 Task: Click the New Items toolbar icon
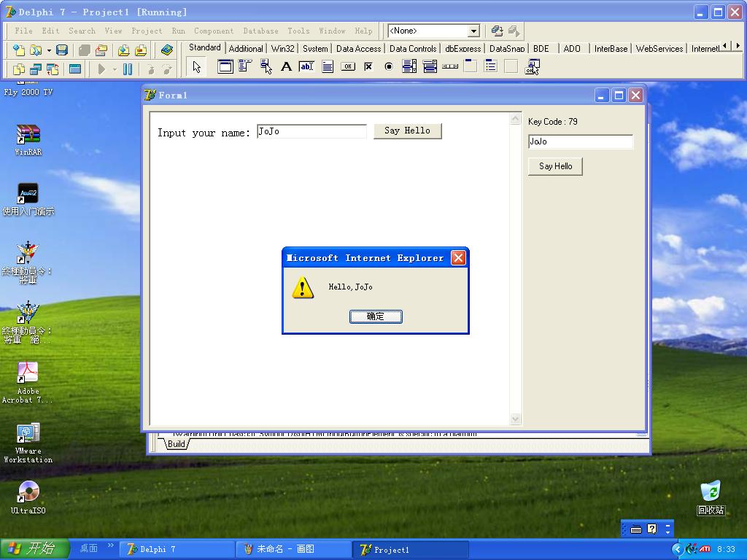point(19,50)
